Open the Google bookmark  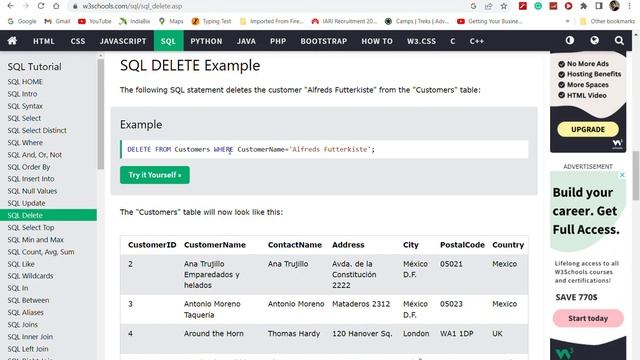(x=22, y=21)
